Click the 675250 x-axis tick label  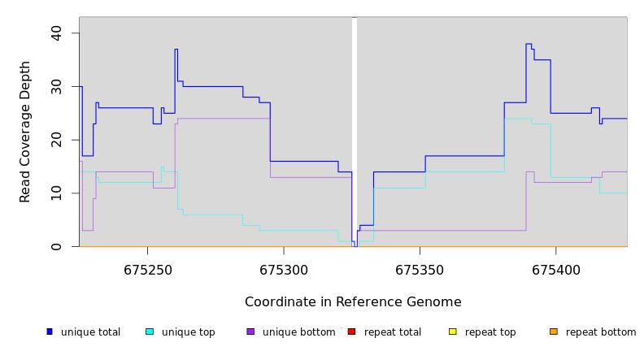click(x=147, y=269)
